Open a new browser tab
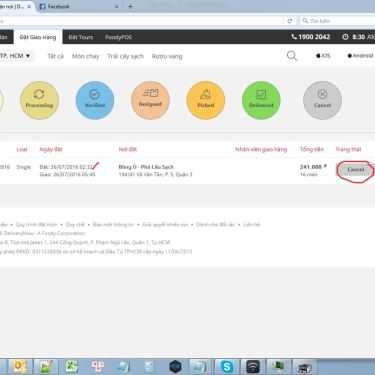375x375 pixels. click(x=130, y=6)
